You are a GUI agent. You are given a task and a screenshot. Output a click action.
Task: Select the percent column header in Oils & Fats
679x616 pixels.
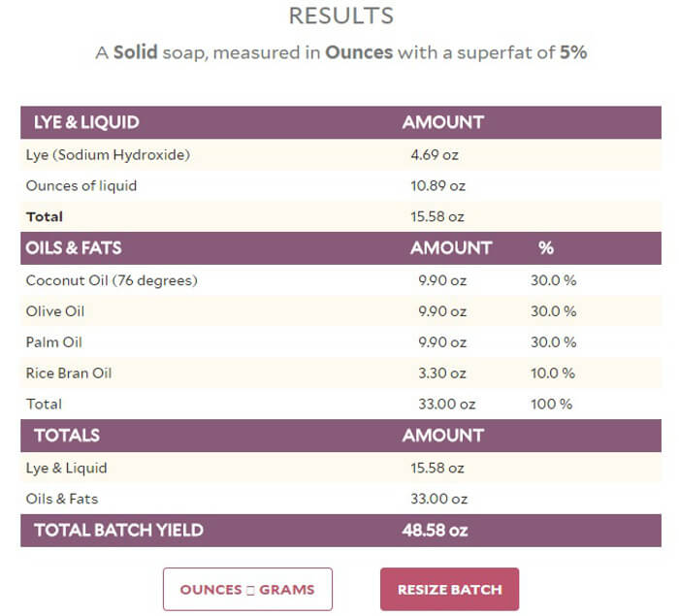coord(546,248)
